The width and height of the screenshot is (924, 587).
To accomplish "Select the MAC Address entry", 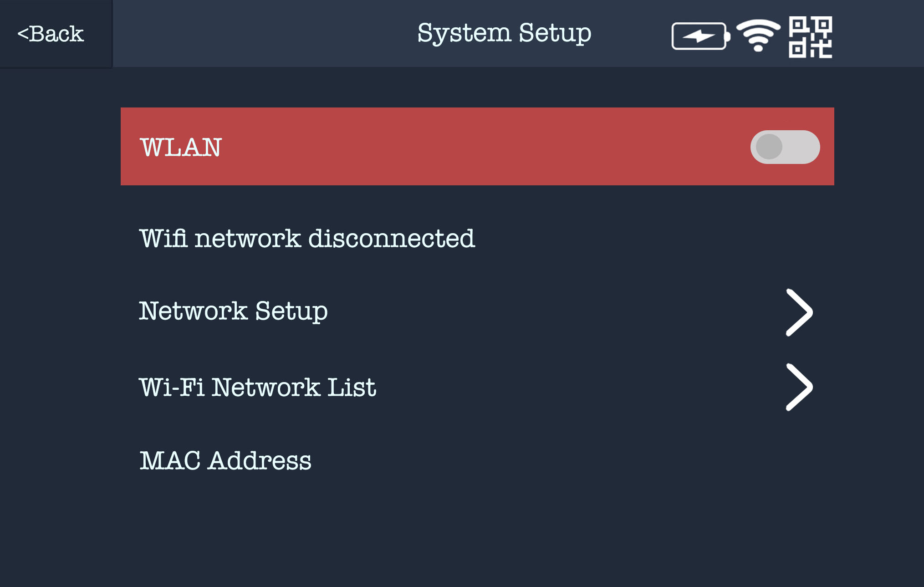I will [225, 460].
